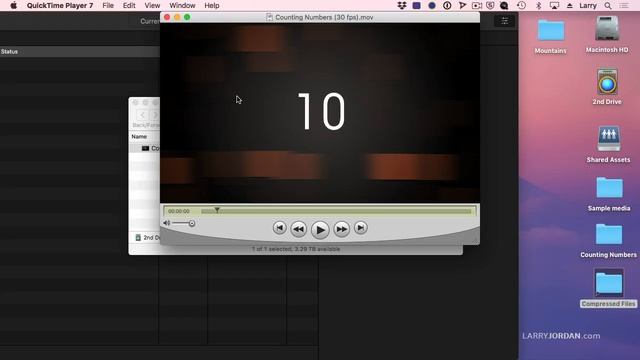
Task: Open Notification Center list icon
Action: pos(624,6)
